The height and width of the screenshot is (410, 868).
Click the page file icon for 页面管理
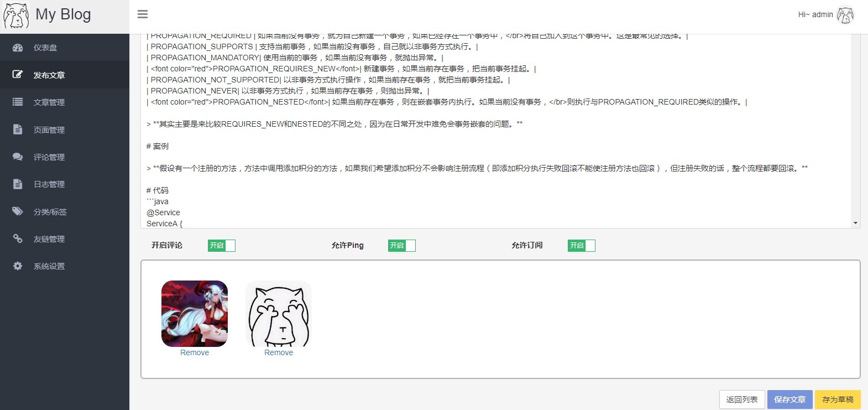coord(18,129)
